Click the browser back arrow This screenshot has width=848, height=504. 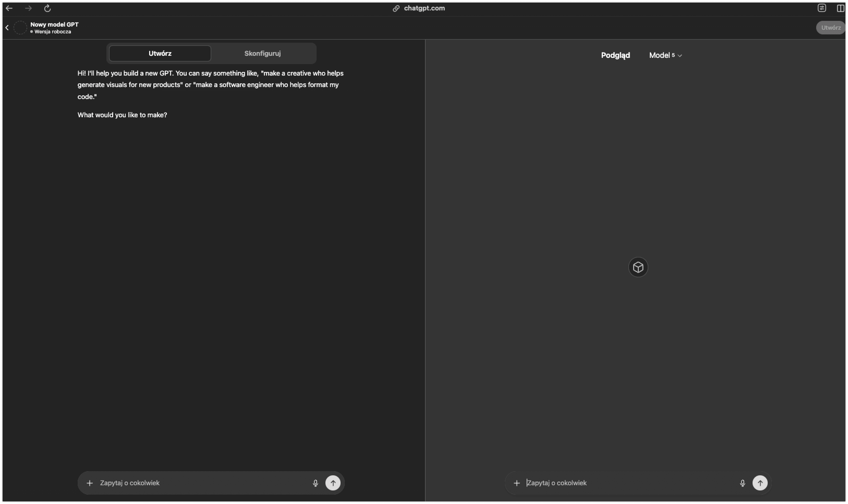pyautogui.click(x=9, y=8)
